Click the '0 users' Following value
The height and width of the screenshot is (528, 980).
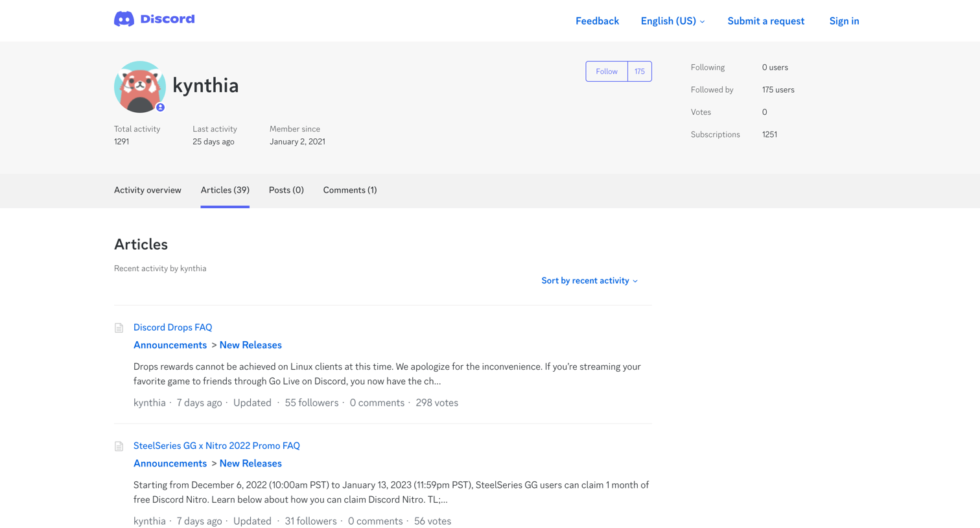click(775, 67)
